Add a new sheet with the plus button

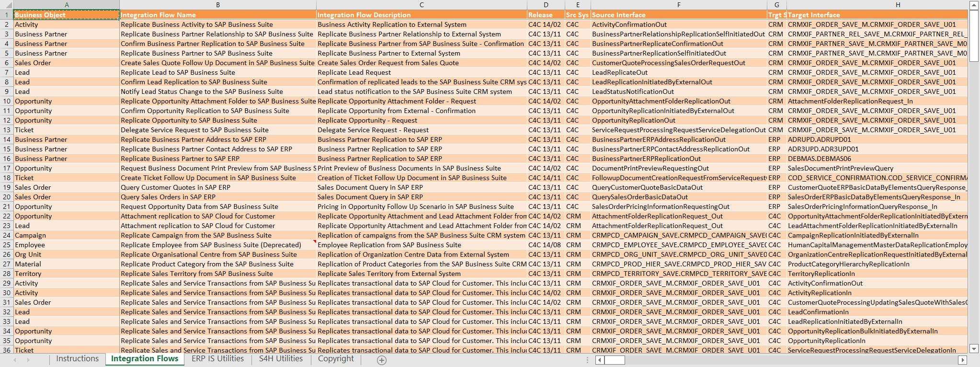[382, 360]
